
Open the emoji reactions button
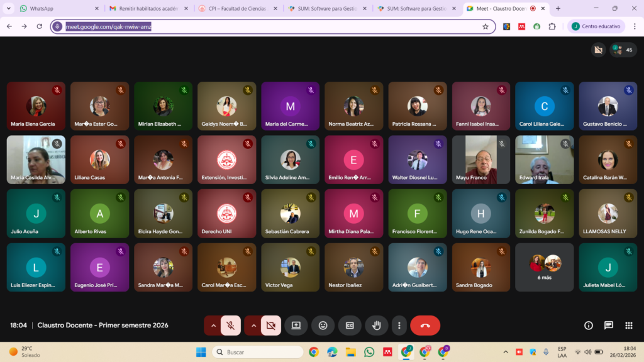[323, 326]
